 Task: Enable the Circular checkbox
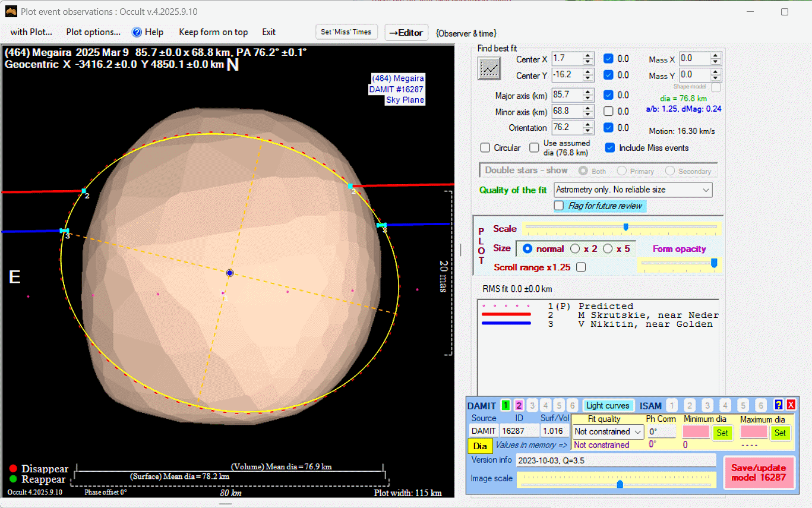click(x=485, y=148)
